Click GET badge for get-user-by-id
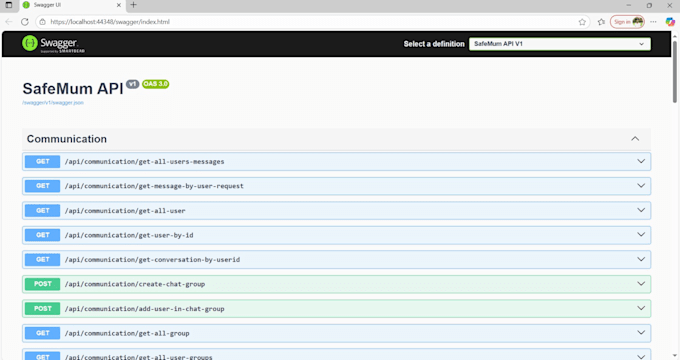Image resolution: width=680 pixels, height=360 pixels. coord(42,235)
